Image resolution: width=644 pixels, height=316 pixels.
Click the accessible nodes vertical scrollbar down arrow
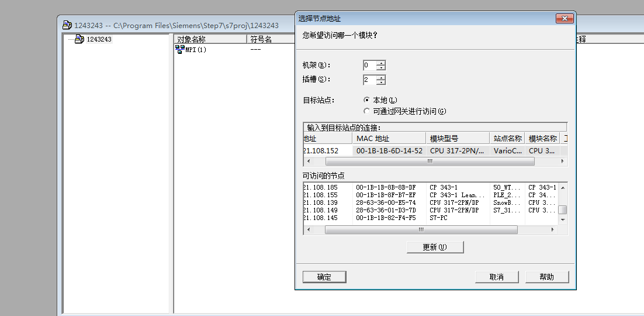pos(563,220)
